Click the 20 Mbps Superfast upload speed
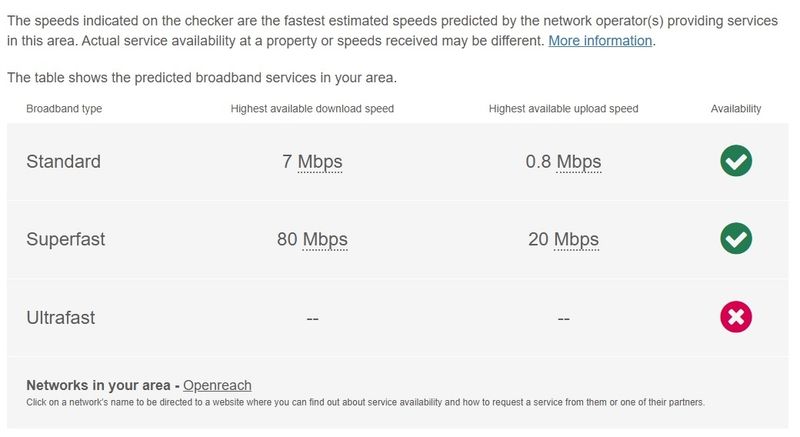The height and width of the screenshot is (437, 800). pos(563,239)
